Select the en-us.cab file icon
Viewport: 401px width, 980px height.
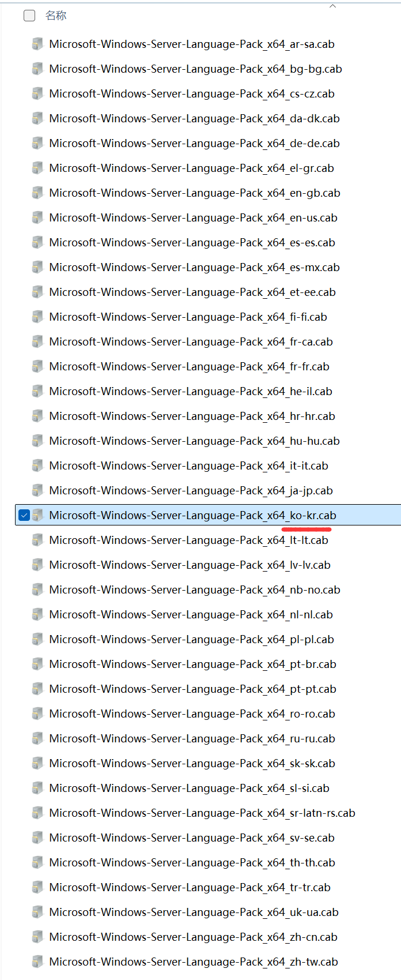pos(37,218)
